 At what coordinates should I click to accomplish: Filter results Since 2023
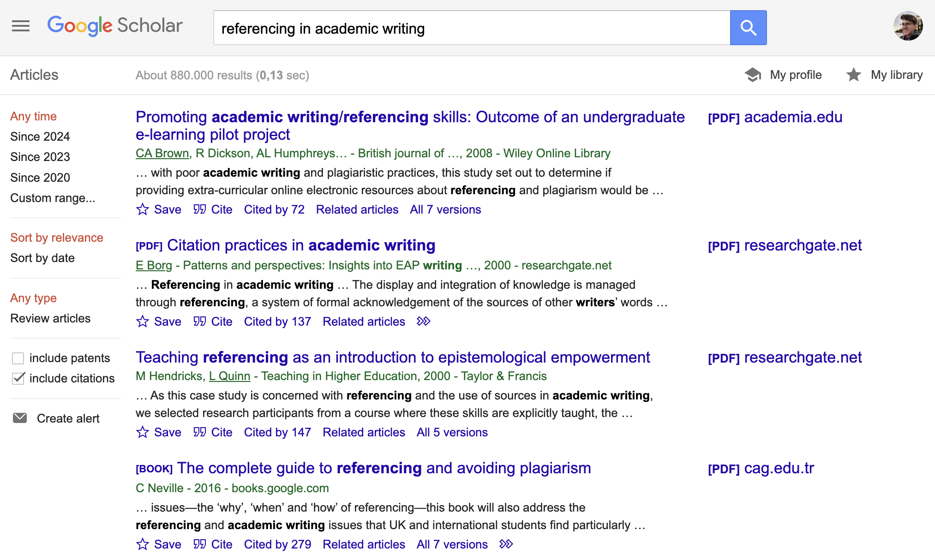pyautogui.click(x=40, y=157)
